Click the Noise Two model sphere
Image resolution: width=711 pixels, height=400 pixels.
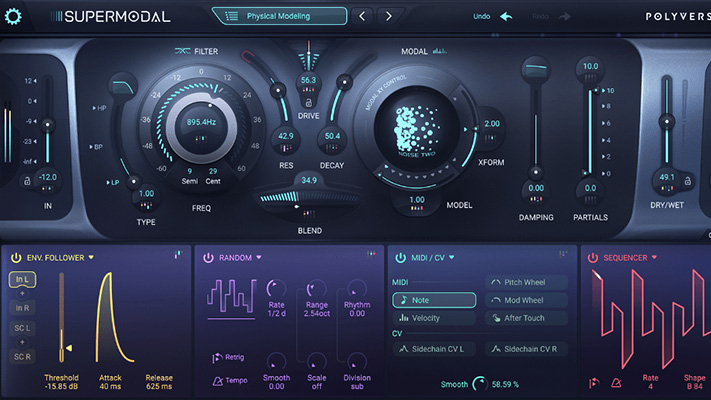tap(415, 129)
